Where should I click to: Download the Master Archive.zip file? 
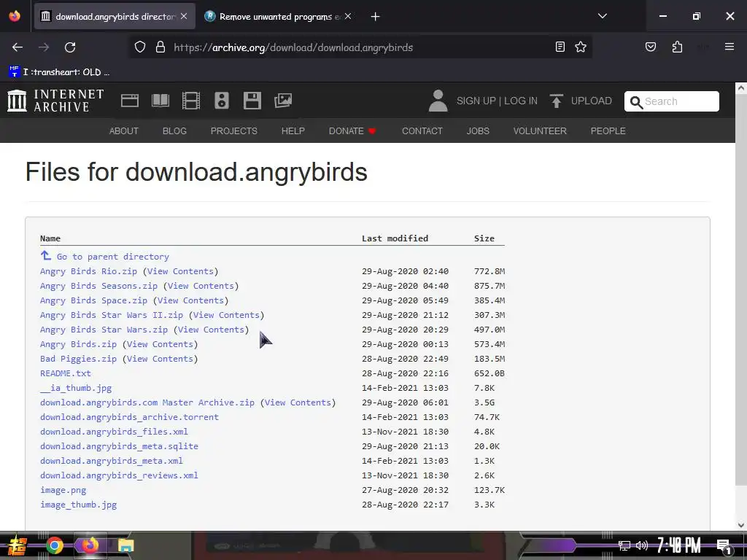click(x=147, y=402)
